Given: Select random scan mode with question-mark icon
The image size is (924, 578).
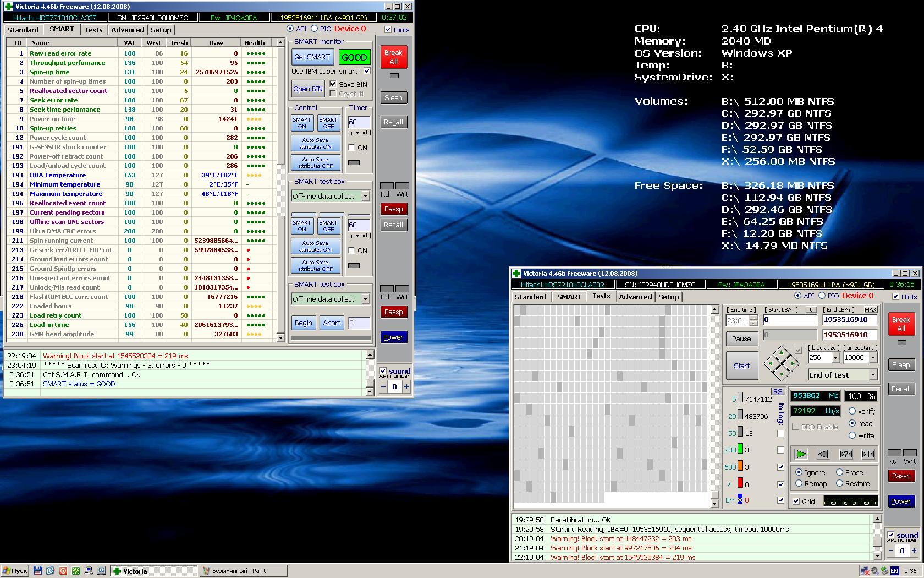Looking at the screenshot, I should click(x=846, y=454).
